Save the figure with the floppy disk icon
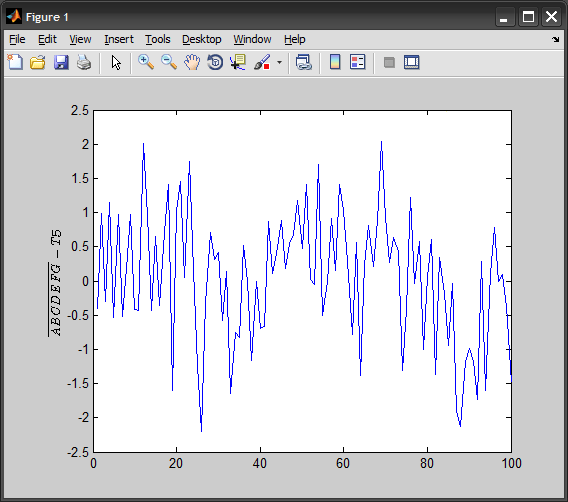568x502 pixels. click(61, 62)
